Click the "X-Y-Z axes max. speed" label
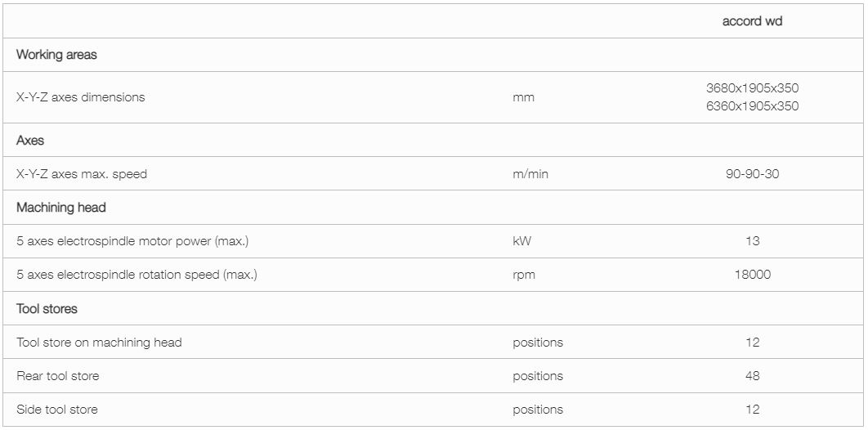 click(x=82, y=174)
